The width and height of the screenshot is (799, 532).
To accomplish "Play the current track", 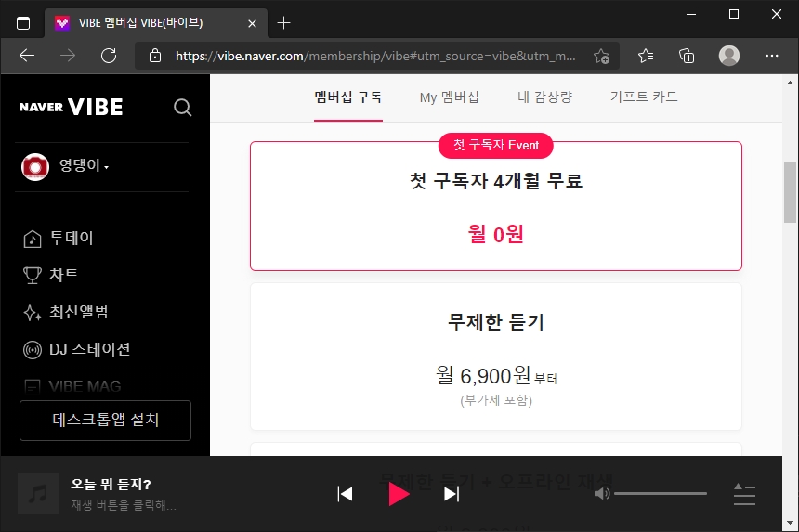I will click(x=398, y=494).
